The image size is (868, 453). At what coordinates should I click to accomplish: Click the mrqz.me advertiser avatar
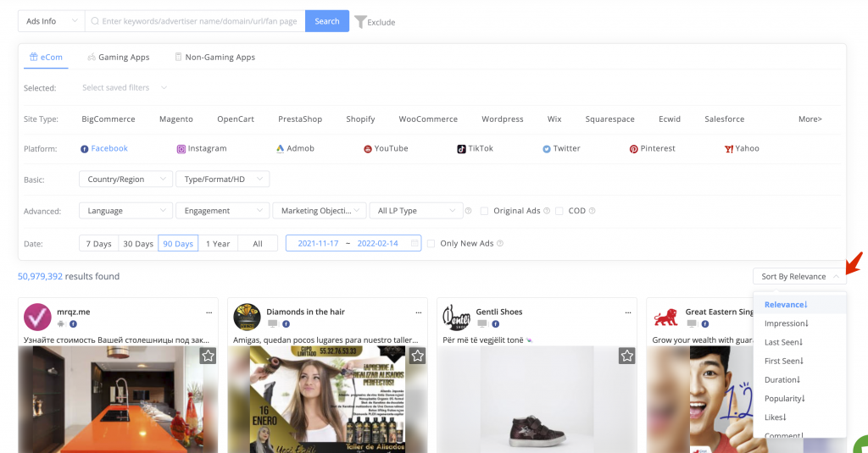(x=37, y=317)
